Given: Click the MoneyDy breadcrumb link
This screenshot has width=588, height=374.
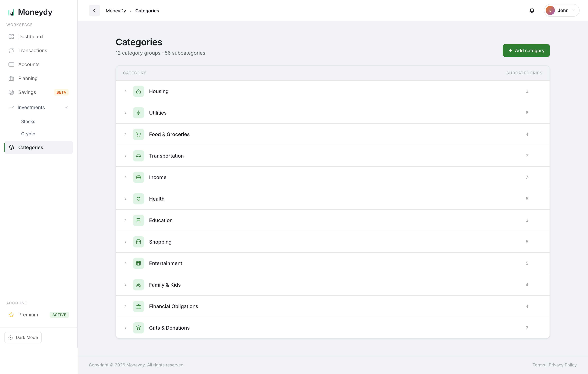Looking at the screenshot, I should pyautogui.click(x=116, y=11).
